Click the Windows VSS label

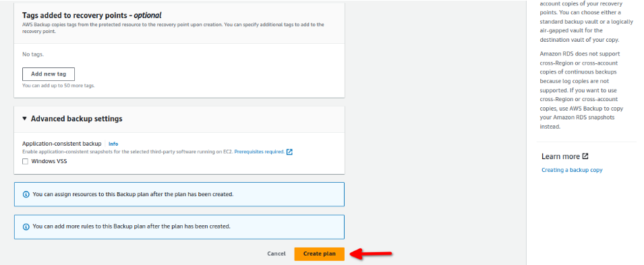[49, 161]
